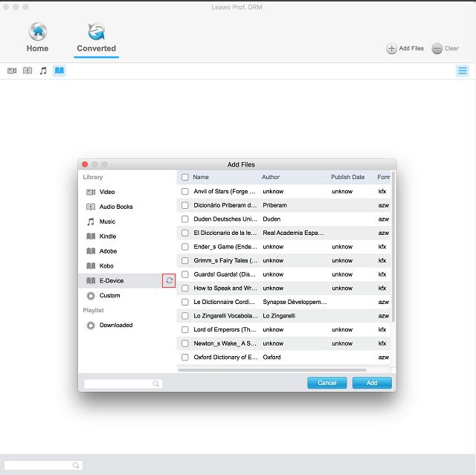Screen dimensions: 476x475
Task: Check the Oxford Dictionary of English book
Action: [185, 357]
